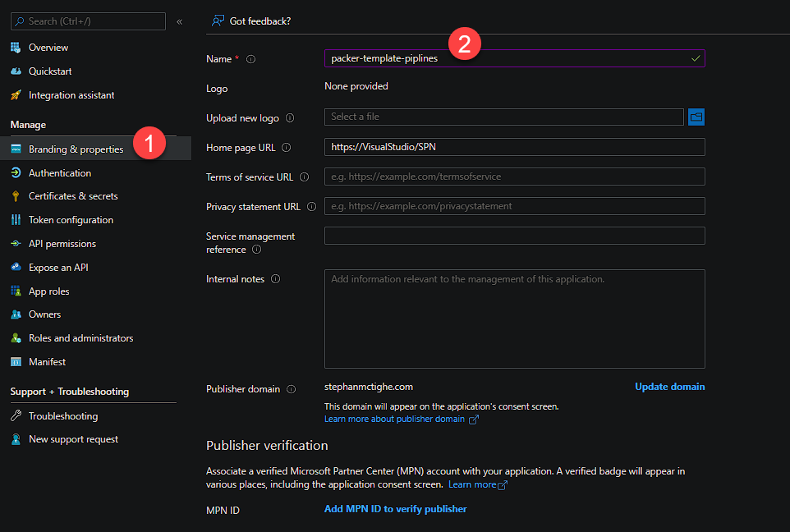
Task: Click the Terms of service URL field
Action: click(x=514, y=177)
